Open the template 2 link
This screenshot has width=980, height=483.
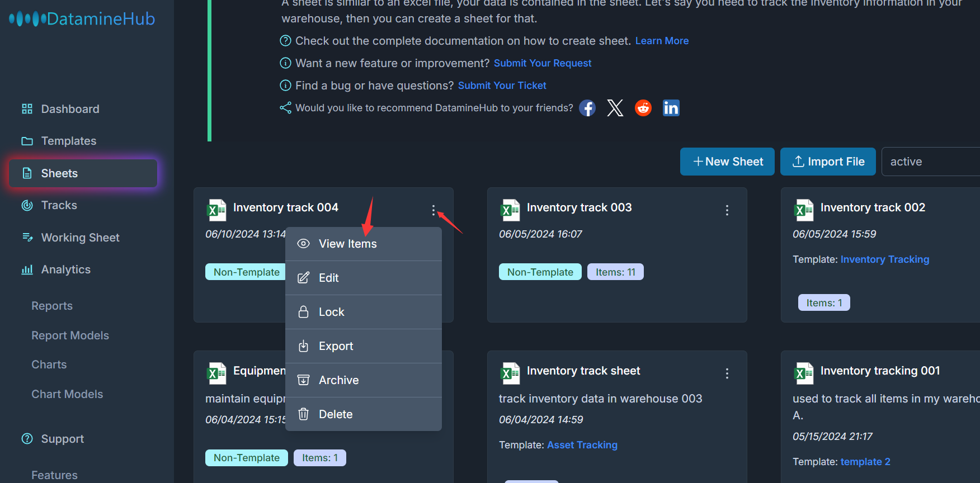click(865, 462)
